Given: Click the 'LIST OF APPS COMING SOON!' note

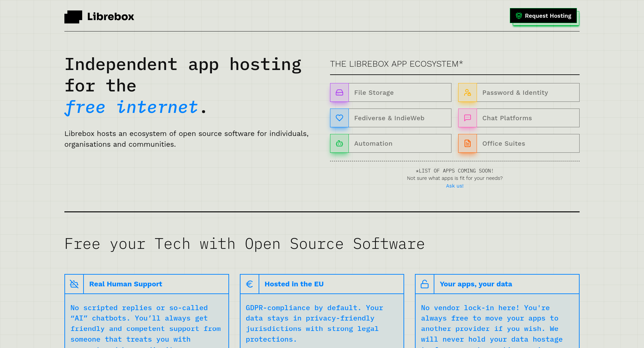Looking at the screenshot, I should [455, 171].
